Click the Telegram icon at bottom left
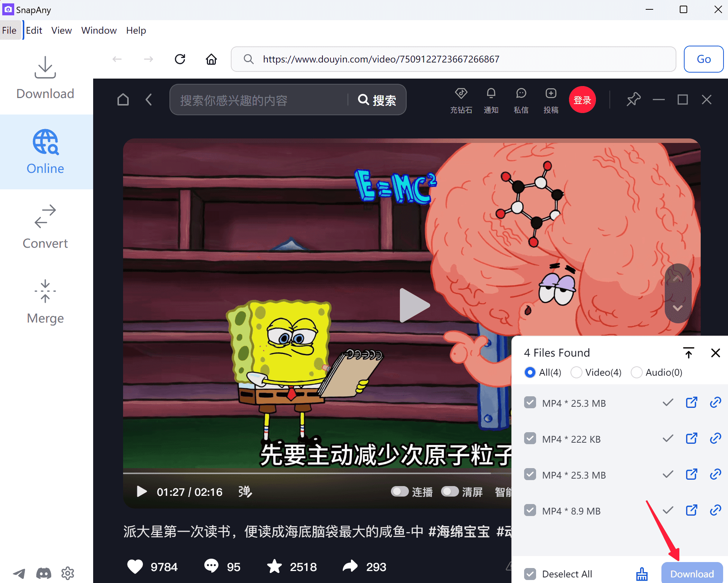This screenshot has height=583, width=728. coord(19,573)
